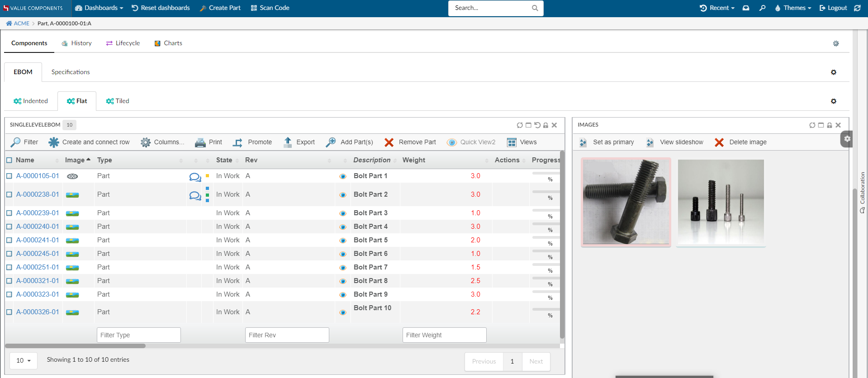Viewport: 868px width, 378px height.
Task: Switch to the Specifications tab
Action: [x=71, y=72]
